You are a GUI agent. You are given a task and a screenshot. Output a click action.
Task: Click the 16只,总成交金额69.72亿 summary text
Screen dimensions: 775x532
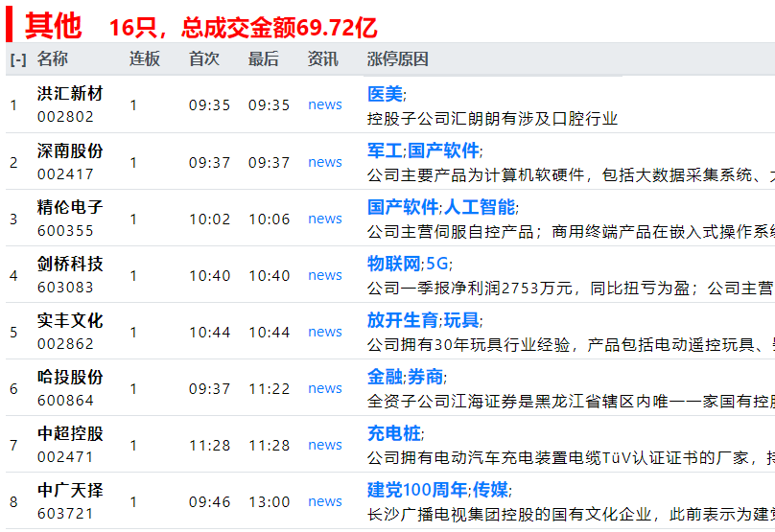coord(244,27)
